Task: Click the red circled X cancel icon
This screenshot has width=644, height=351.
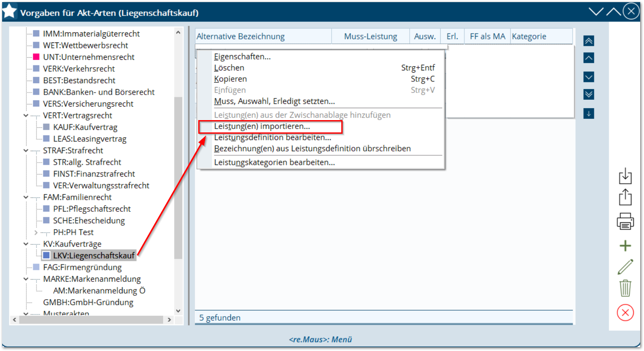Action: [x=625, y=313]
